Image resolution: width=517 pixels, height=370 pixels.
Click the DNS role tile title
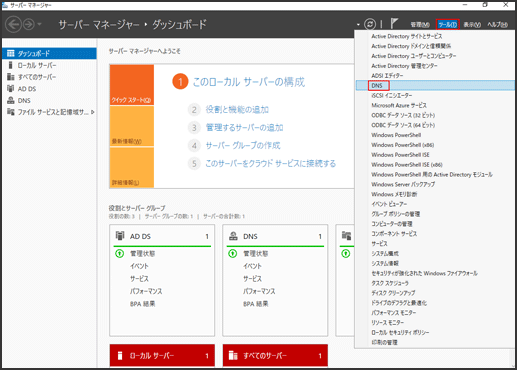[x=250, y=236]
